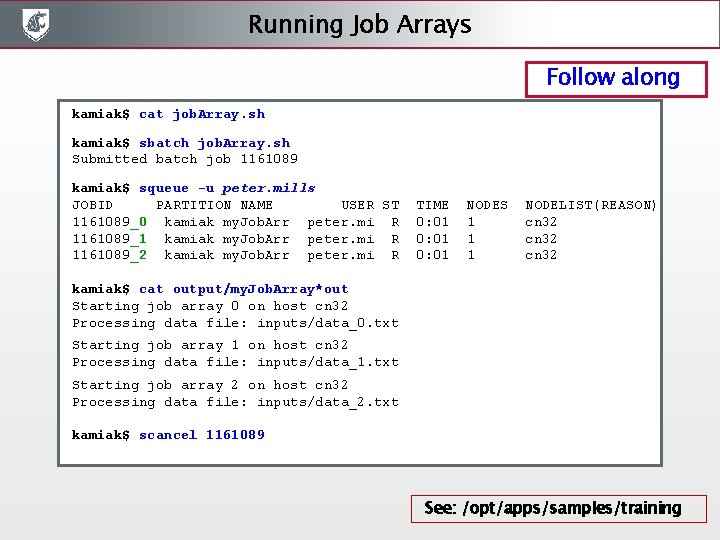This screenshot has height=540, width=720.
Task: Click 'Processing data file: inputs/data_2.txt' line
Action: pos(236,402)
